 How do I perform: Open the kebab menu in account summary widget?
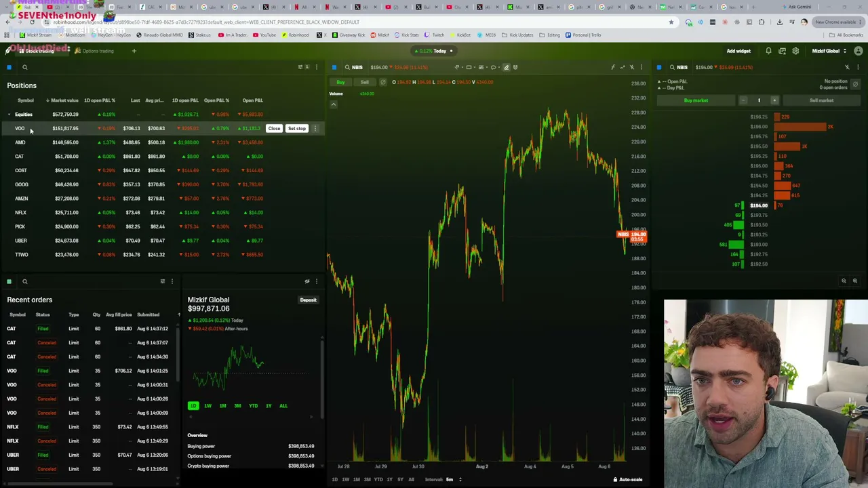point(316,281)
